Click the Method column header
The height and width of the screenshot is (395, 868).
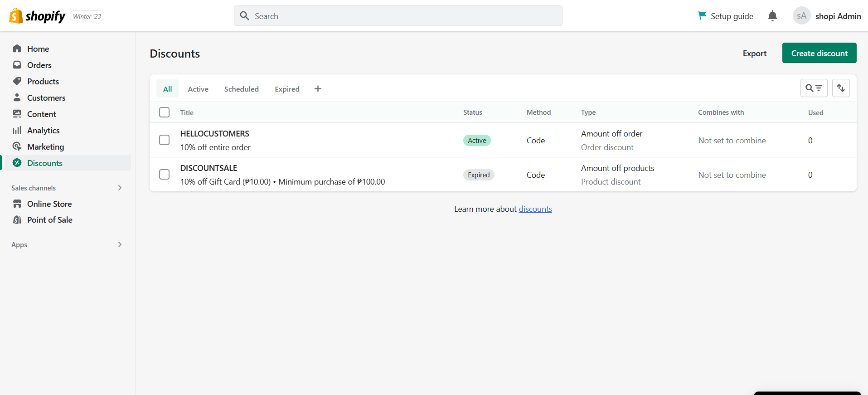[538, 112]
